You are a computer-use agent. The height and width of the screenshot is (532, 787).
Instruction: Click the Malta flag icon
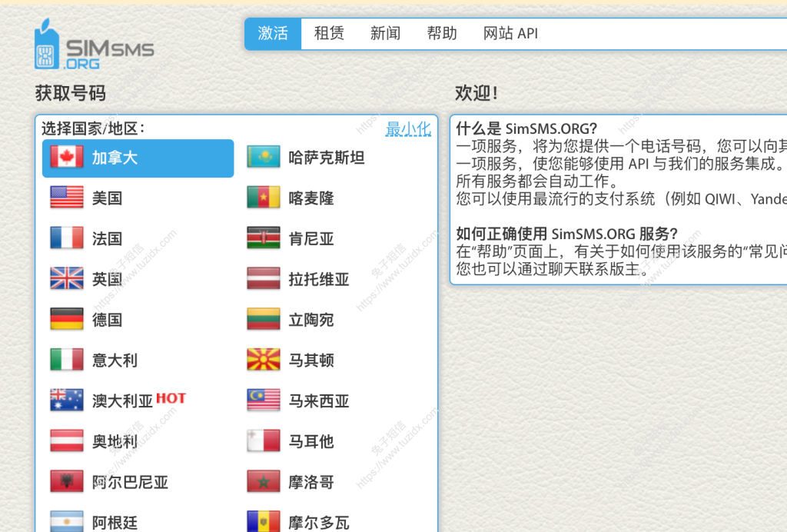pos(264,441)
